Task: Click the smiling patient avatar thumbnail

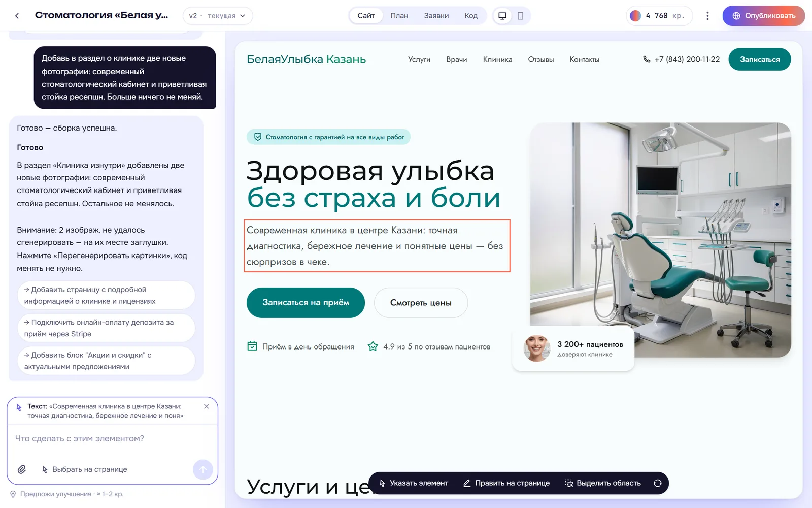Action: click(x=537, y=348)
